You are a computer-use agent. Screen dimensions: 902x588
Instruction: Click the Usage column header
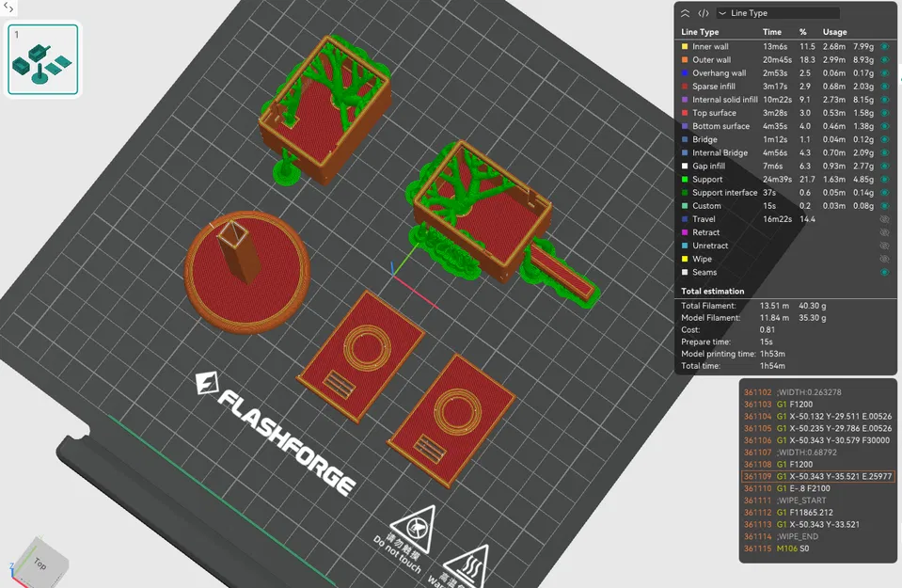pyautogui.click(x=834, y=32)
